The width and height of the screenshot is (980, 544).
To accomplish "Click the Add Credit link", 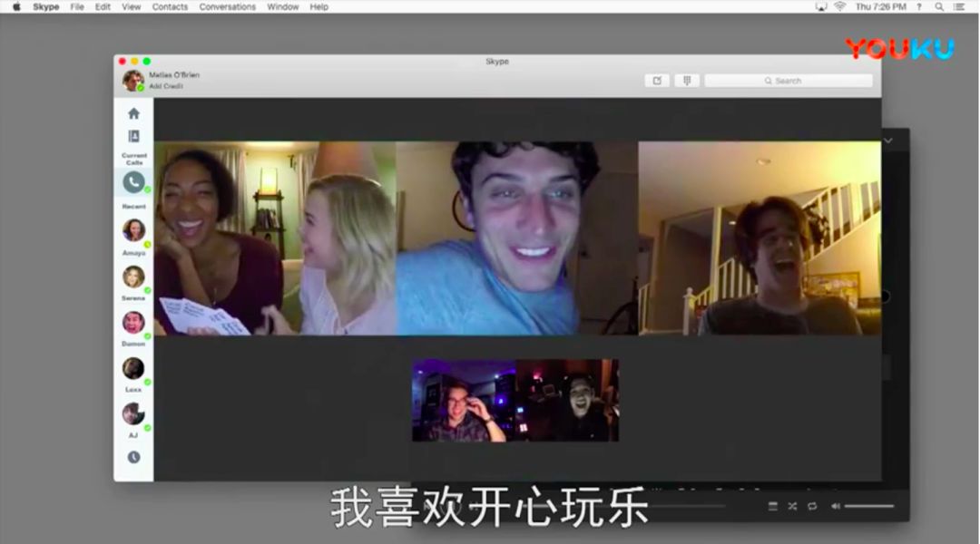I will tap(166, 86).
